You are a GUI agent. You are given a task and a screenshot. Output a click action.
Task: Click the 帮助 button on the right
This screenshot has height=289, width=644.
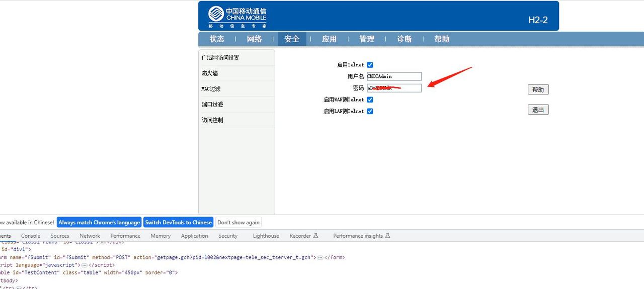pyautogui.click(x=538, y=89)
